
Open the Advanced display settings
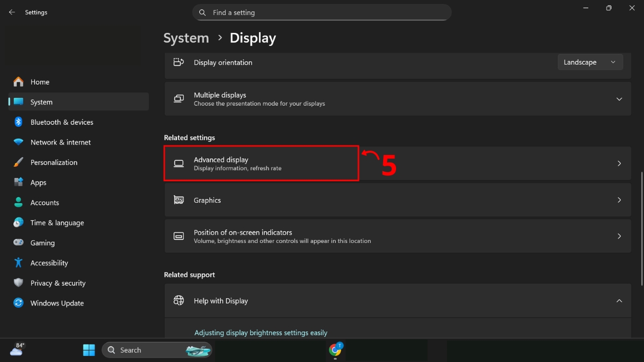coord(398,164)
